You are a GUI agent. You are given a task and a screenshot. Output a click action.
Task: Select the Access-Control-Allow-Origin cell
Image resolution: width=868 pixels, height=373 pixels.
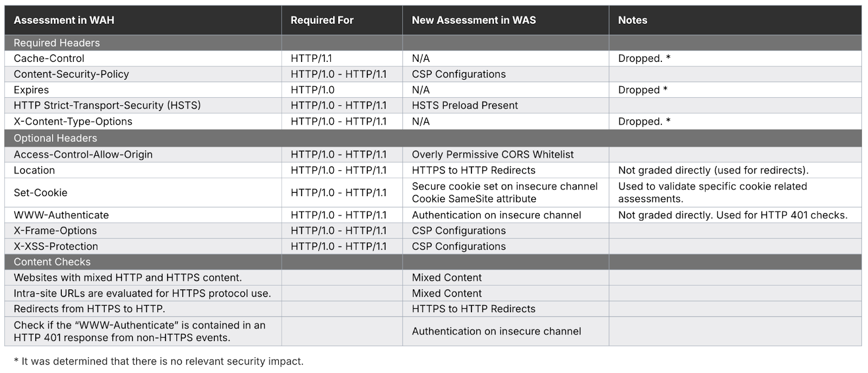tap(83, 155)
